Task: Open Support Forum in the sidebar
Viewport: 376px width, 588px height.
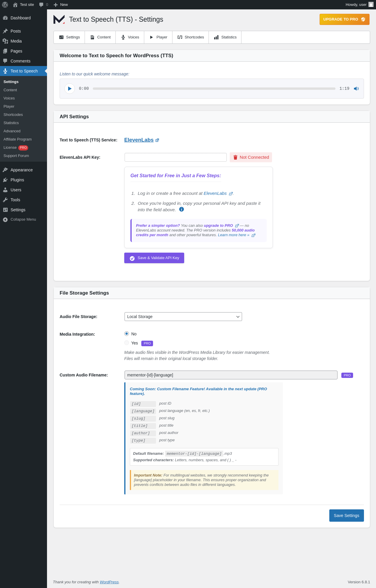Action: [16, 156]
